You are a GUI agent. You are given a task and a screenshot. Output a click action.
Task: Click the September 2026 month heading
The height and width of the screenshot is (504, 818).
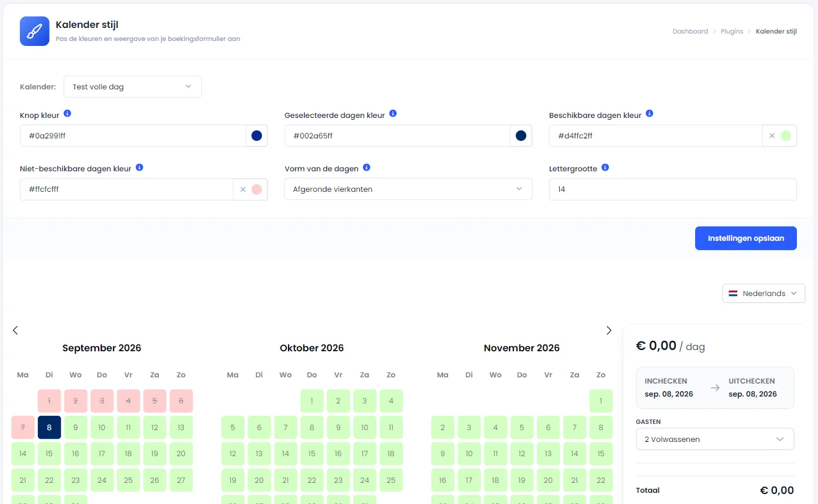(102, 348)
